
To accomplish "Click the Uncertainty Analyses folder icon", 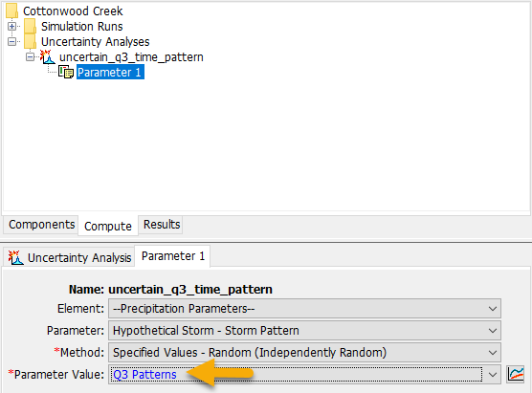I will pos(31,41).
